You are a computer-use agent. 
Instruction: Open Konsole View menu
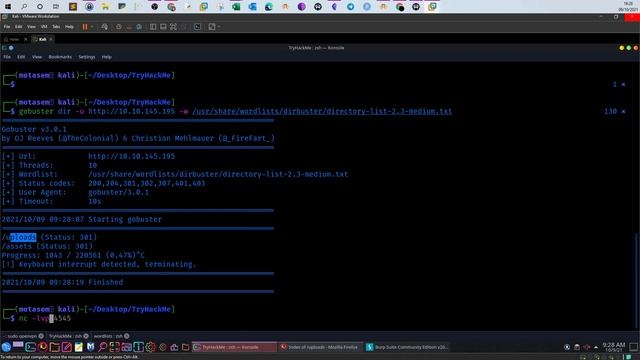[x=37, y=57]
